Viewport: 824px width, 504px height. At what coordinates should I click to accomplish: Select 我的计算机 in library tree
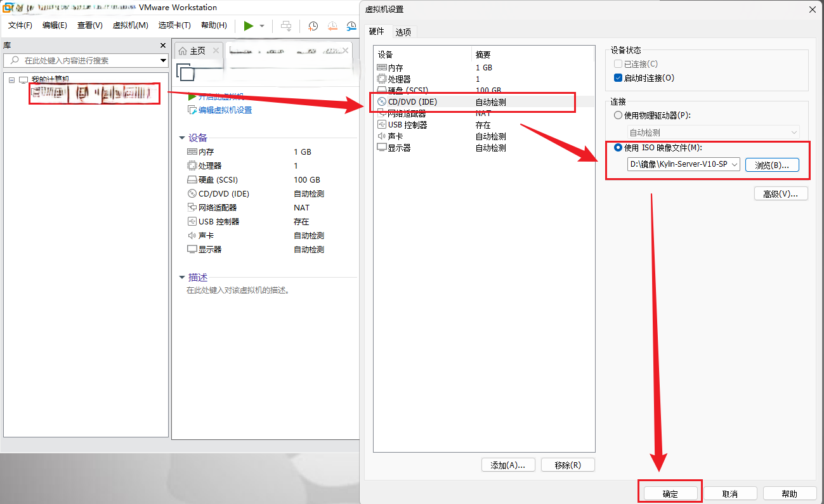[50, 80]
